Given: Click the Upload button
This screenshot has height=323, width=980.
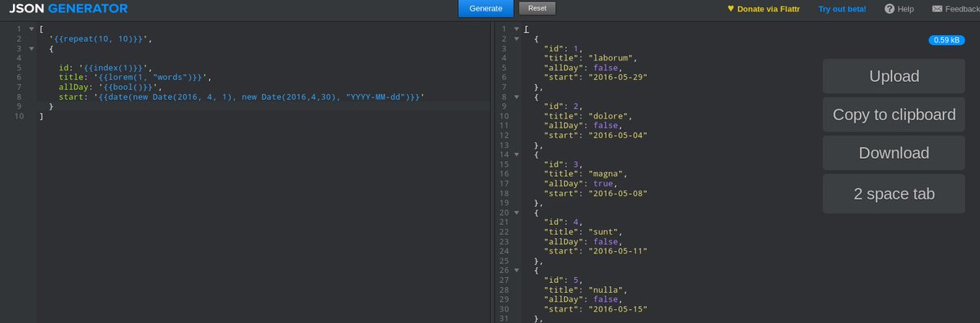Looking at the screenshot, I should coord(894,76).
